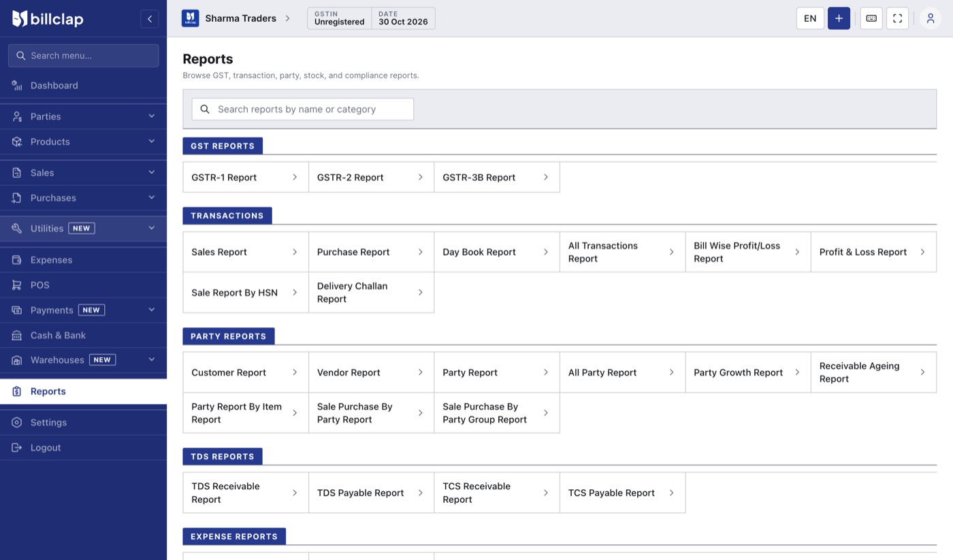
Task: Click the GSTIN Unregistered badge
Action: coord(340,18)
